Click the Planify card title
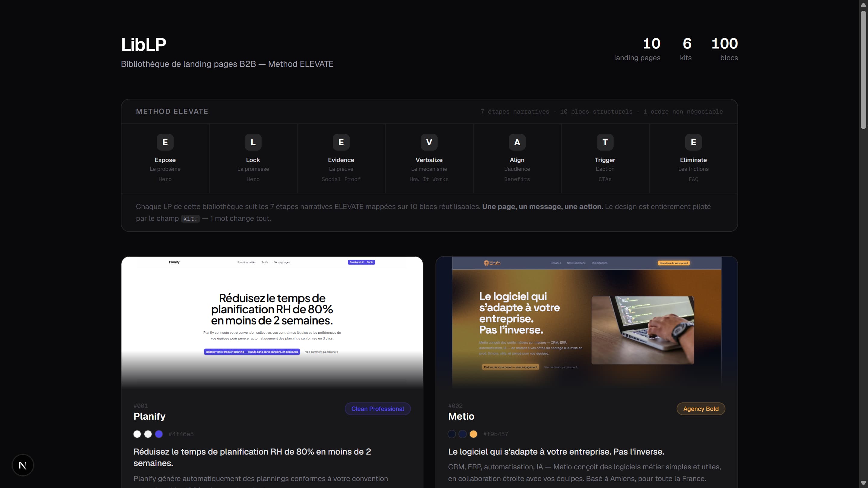Screen dimensions: 868x488 [x=149, y=416]
